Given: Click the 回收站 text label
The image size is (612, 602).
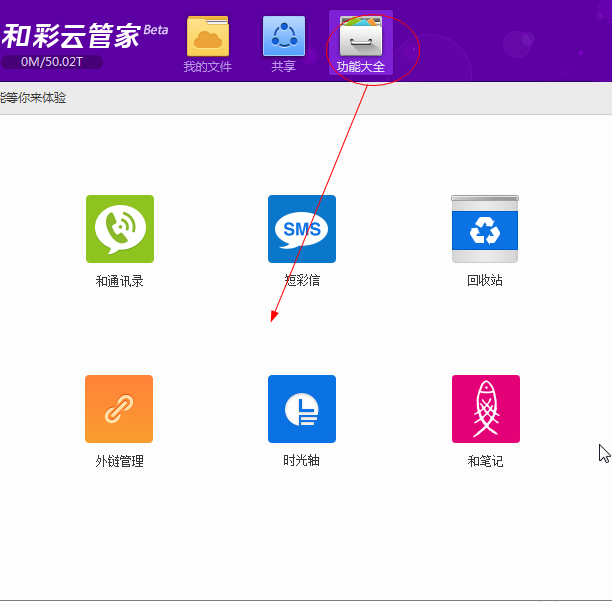Looking at the screenshot, I should tap(485, 280).
